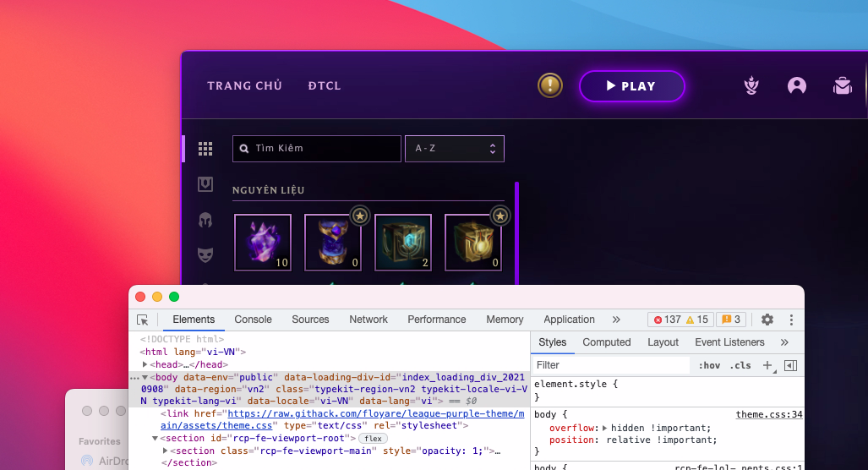The height and width of the screenshot is (470, 868).
Task: Click the purple loot list scrollbar
Action: [516, 232]
